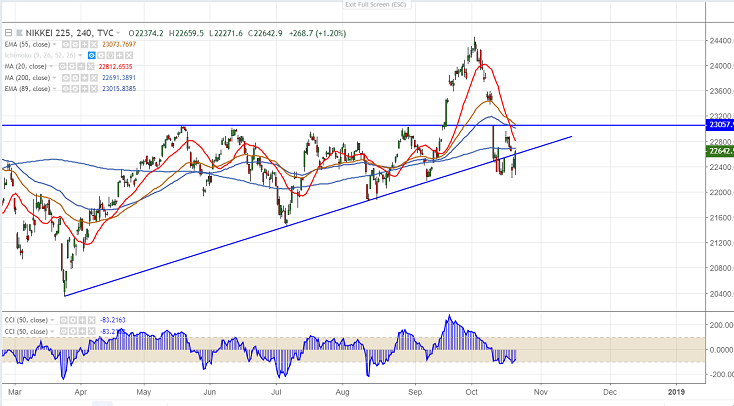Click the plus icon on MA (200, close)
Screen dimensions: 734x406
pyautogui.click(x=84, y=78)
